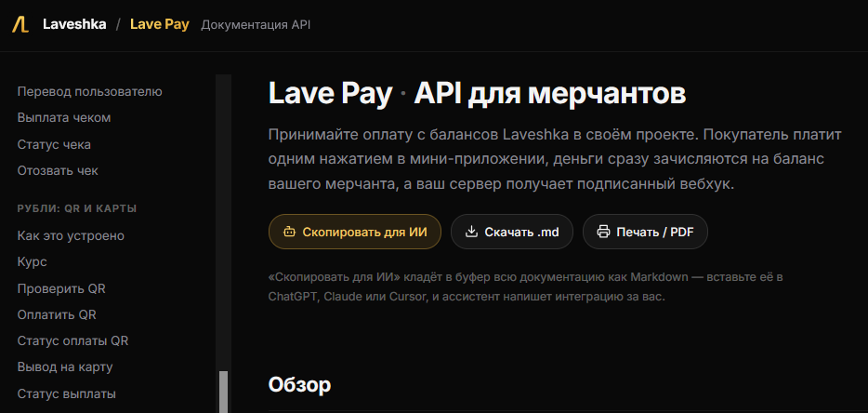Click the Laveshka lambda logo icon
This screenshot has height=413, width=868.
20,25
